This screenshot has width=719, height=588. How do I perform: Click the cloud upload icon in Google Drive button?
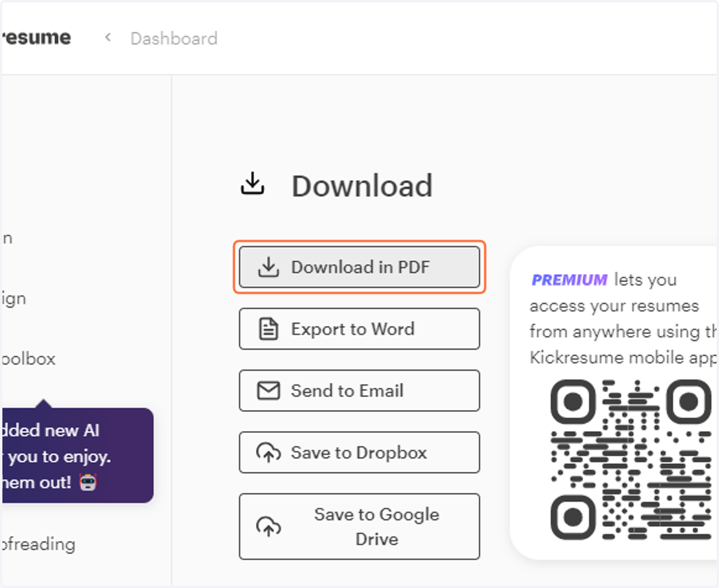[268, 526]
